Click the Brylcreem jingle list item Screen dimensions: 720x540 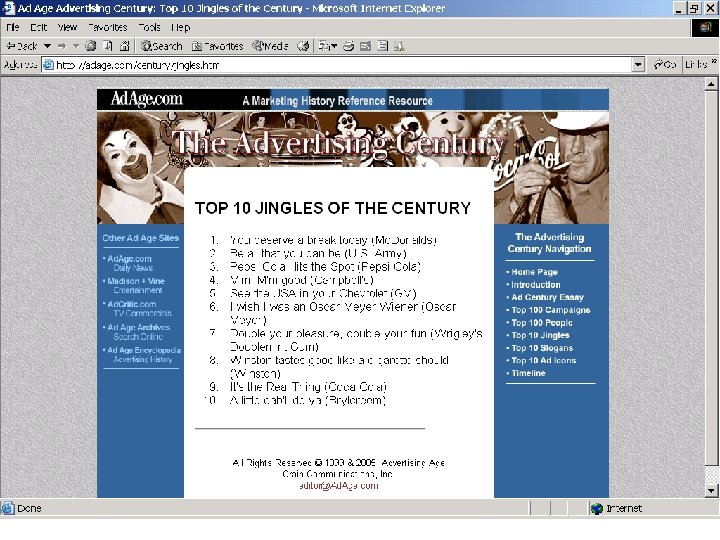307,400
